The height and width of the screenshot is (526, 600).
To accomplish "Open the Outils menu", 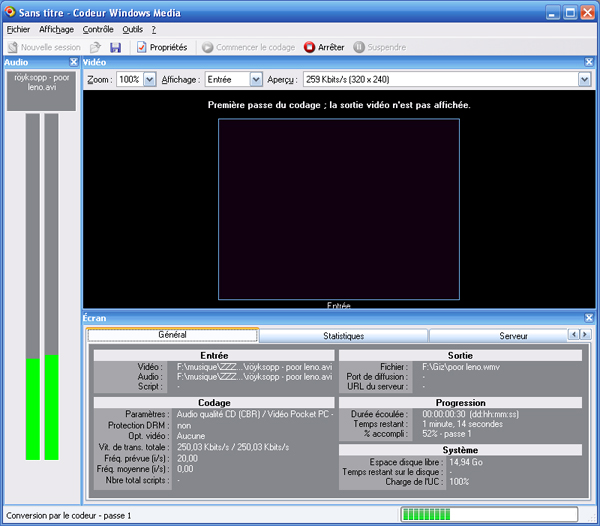I will 132,29.
